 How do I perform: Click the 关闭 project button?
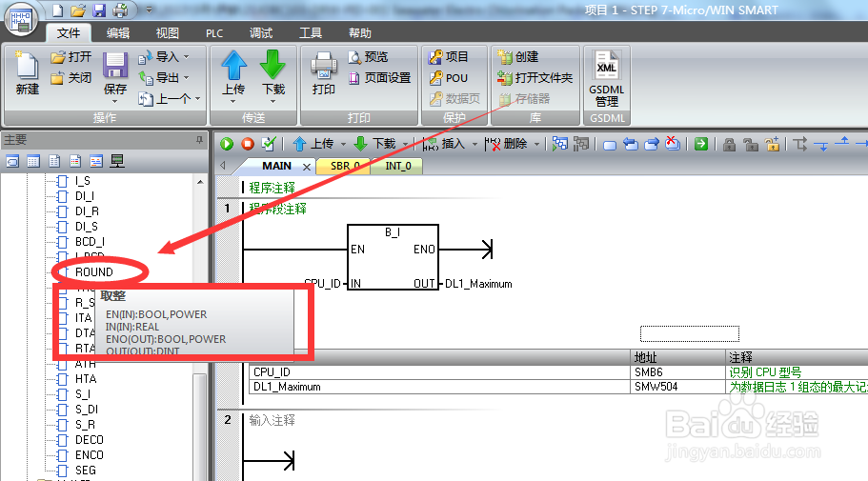(71, 78)
